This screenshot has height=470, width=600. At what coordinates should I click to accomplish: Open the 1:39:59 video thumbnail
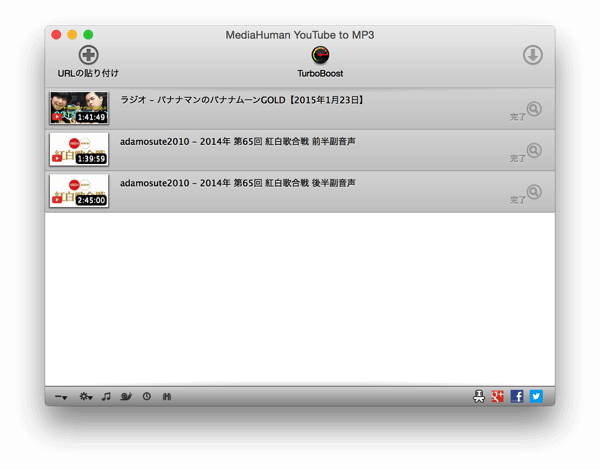click(x=79, y=149)
